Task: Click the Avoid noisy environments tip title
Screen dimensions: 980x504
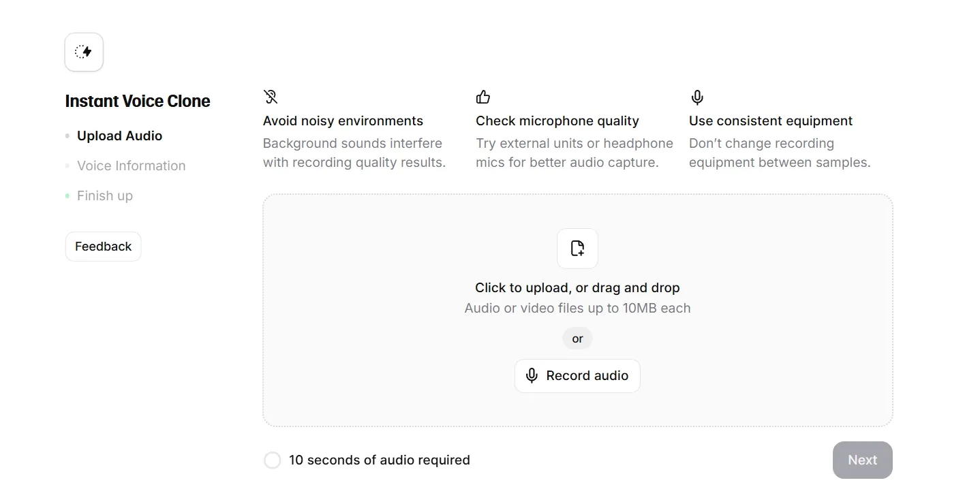Action: 343,121
